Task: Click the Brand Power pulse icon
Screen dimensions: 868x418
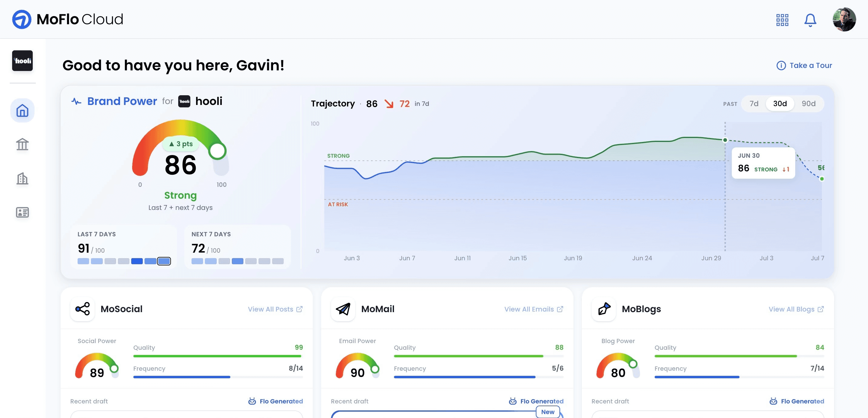Action: (76, 101)
